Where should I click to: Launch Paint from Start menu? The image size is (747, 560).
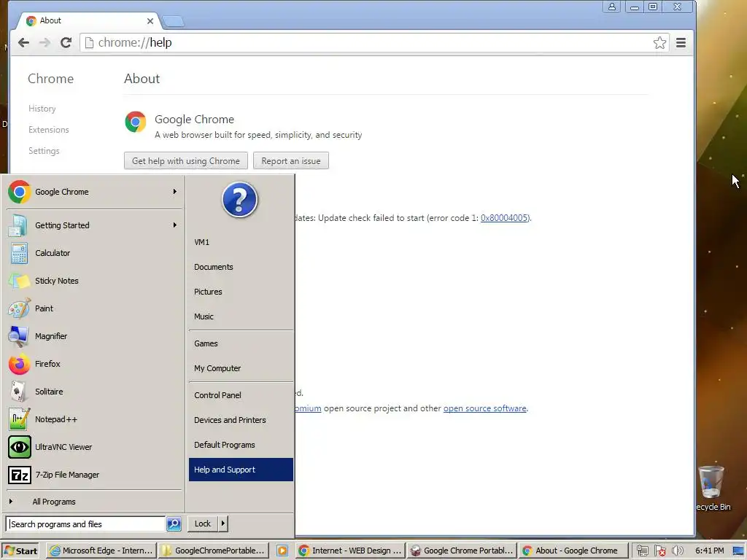point(93,308)
